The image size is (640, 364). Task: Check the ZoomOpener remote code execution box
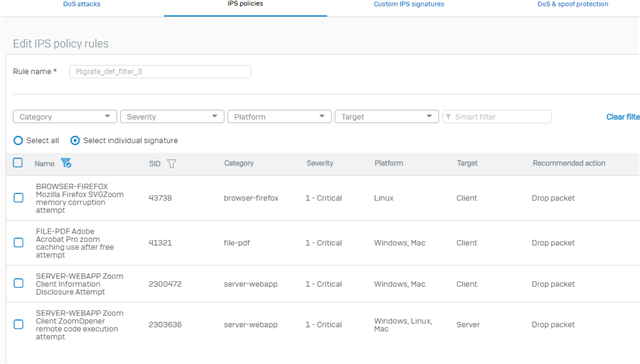point(18,324)
